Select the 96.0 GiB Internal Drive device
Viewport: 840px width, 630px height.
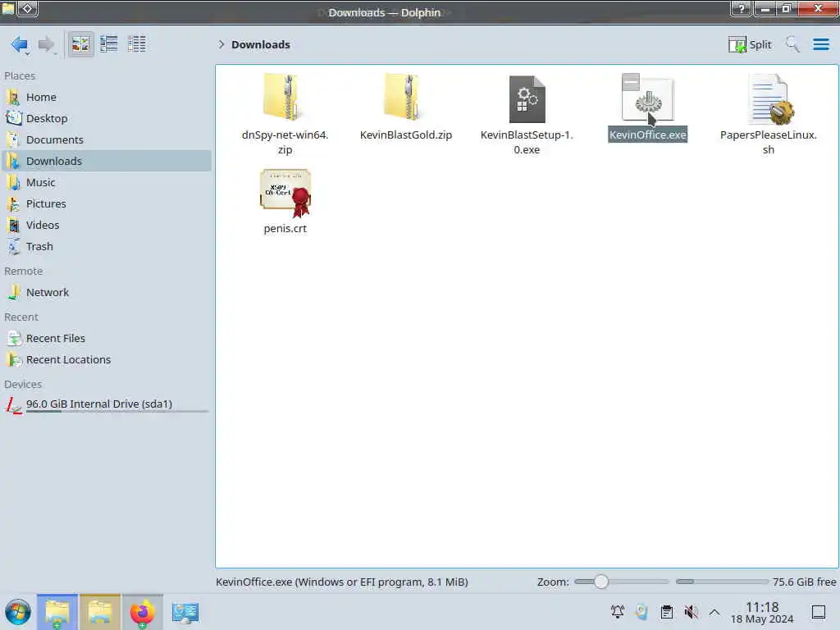coord(106,404)
